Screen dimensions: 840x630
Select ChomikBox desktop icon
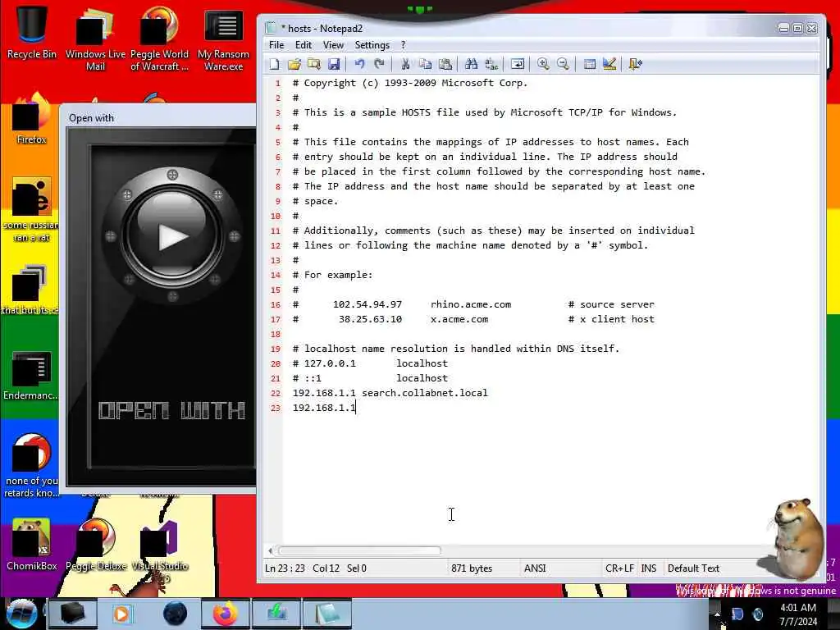[32, 545]
